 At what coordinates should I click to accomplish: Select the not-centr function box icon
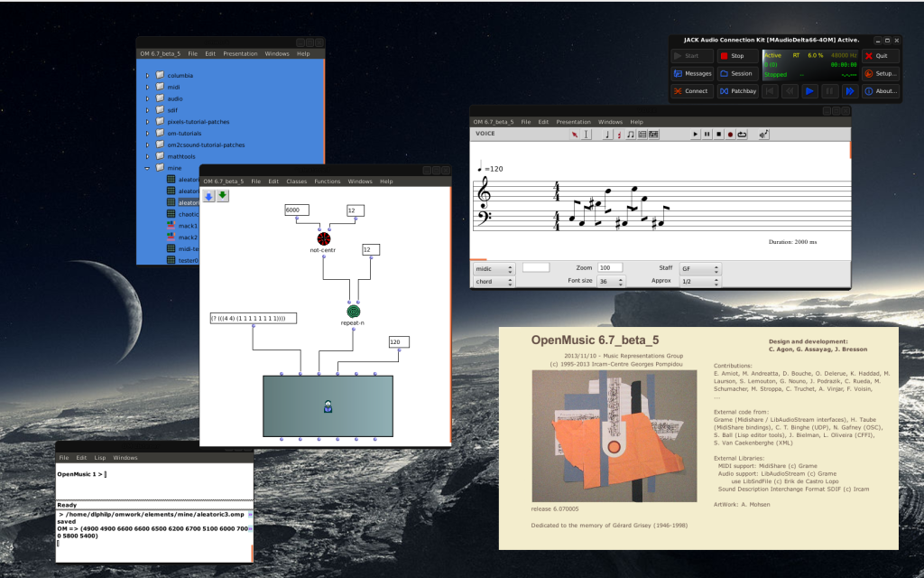click(324, 238)
